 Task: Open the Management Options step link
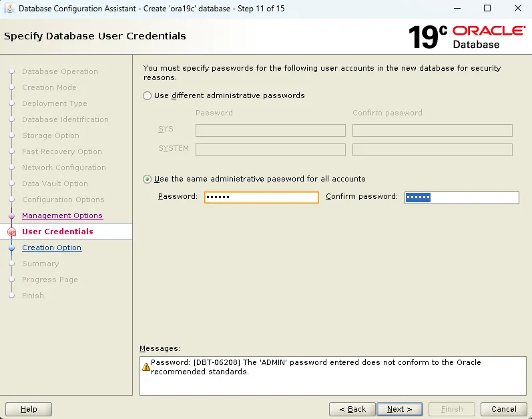click(x=63, y=216)
